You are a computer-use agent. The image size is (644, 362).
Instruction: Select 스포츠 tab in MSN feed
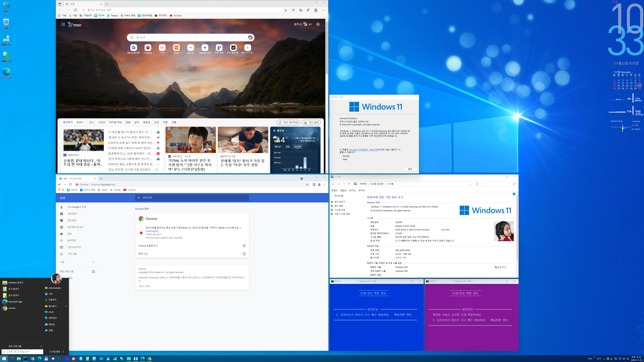(102, 122)
